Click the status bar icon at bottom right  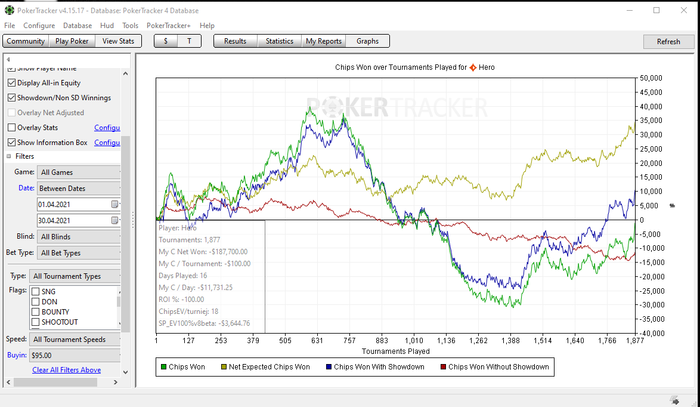(x=675, y=400)
